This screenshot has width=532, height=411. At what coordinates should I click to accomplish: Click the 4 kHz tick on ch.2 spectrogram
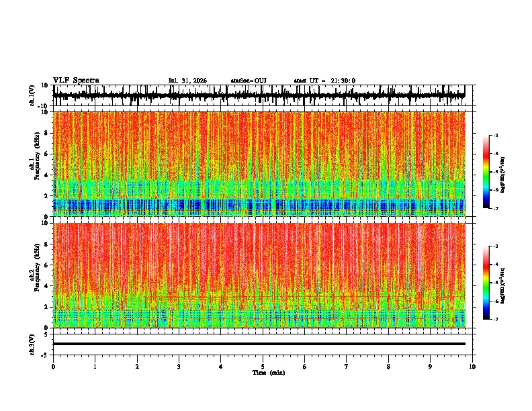click(x=47, y=286)
